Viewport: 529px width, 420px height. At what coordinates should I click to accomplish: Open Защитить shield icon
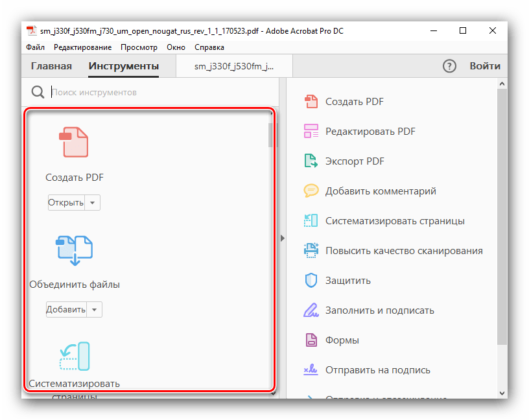[x=311, y=281]
